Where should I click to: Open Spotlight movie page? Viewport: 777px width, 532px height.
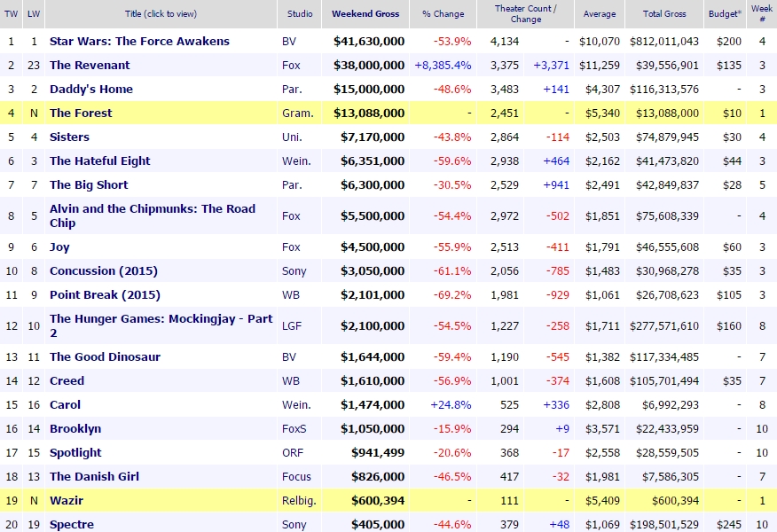tap(75, 453)
